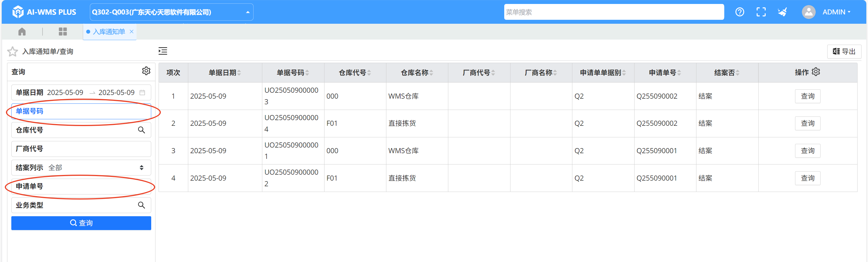Screen dimensions: 868x262
Task: Click the AI-WMS PLUS logo icon
Action: point(18,12)
